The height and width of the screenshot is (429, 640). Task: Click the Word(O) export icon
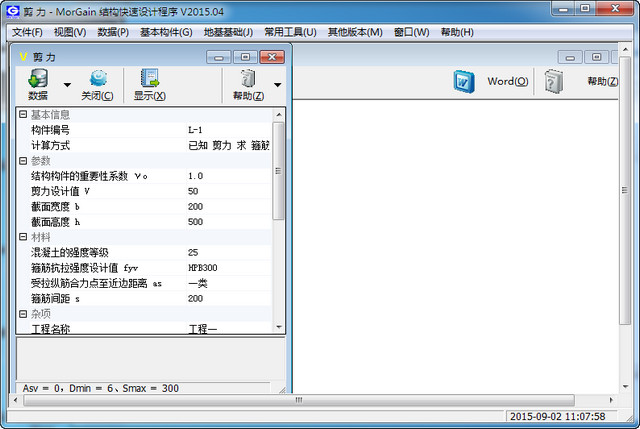pyautogui.click(x=464, y=82)
